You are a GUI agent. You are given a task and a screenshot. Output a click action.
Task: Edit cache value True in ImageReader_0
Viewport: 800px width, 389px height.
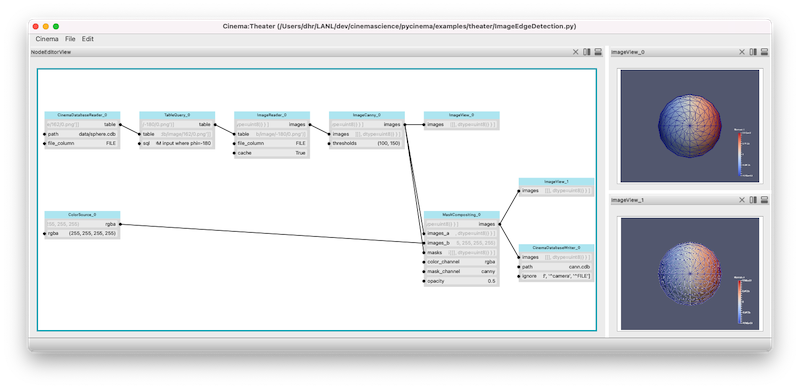[x=300, y=153]
